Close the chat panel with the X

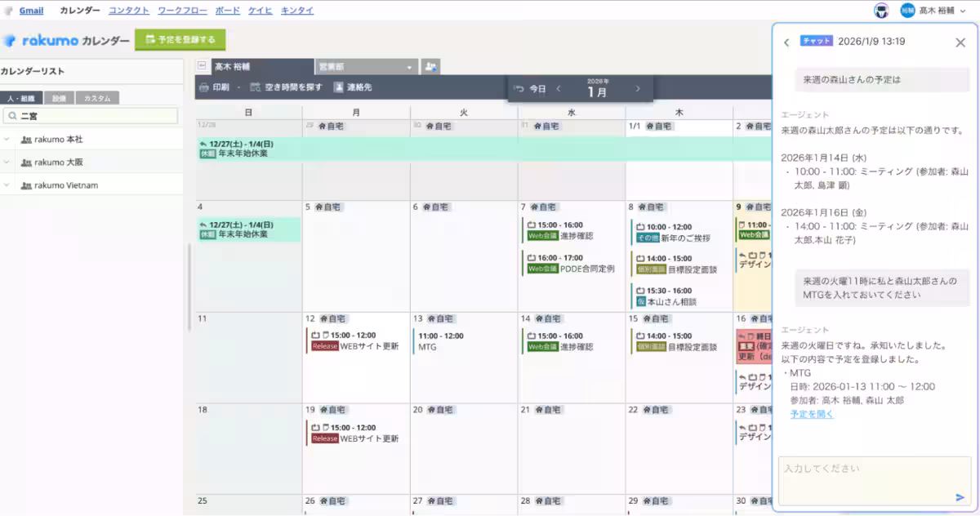pos(960,42)
